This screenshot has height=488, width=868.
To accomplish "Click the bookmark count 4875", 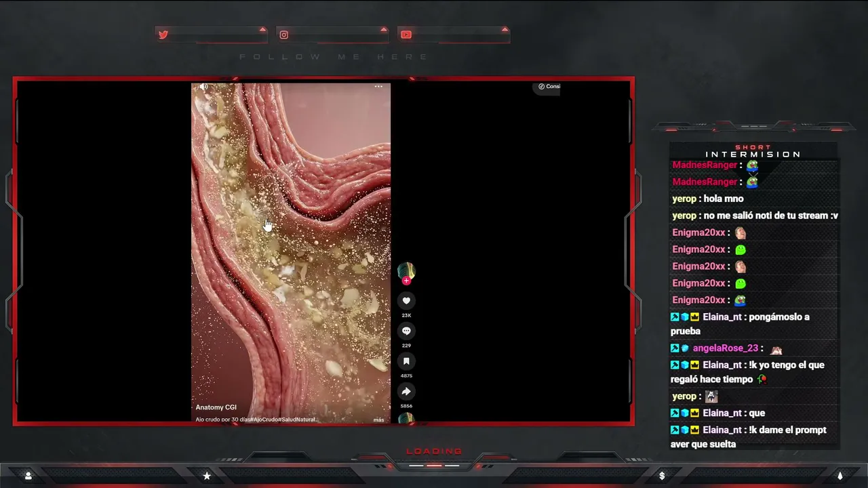I will 406,375.
